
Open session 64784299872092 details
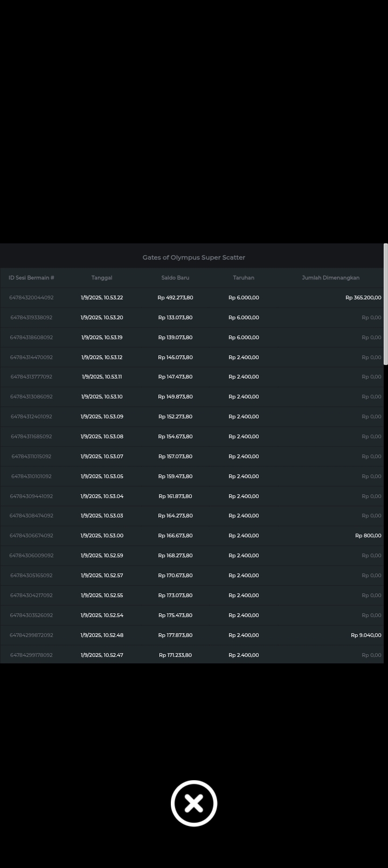(x=31, y=635)
